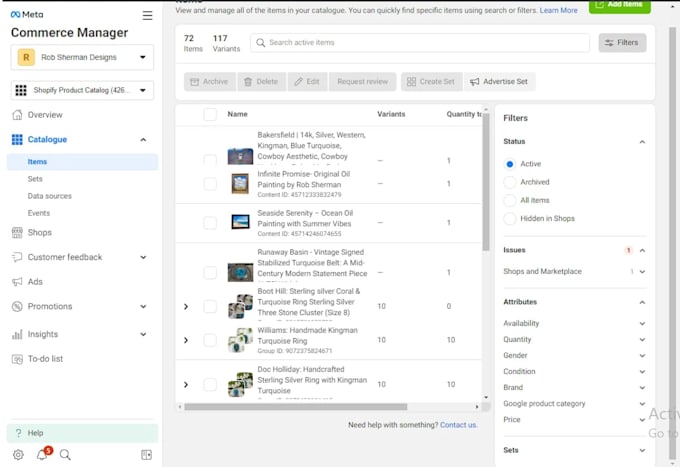Expand the Customer feedback chevron

click(143, 257)
